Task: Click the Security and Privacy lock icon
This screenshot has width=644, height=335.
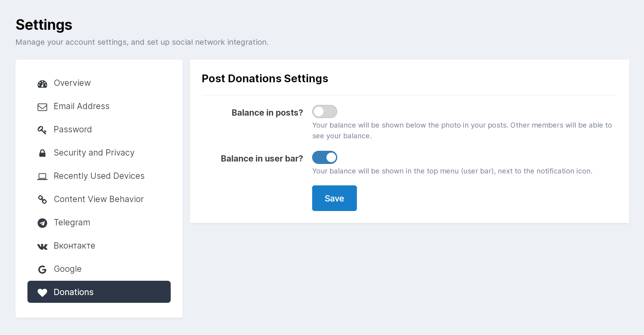Action: click(x=42, y=153)
